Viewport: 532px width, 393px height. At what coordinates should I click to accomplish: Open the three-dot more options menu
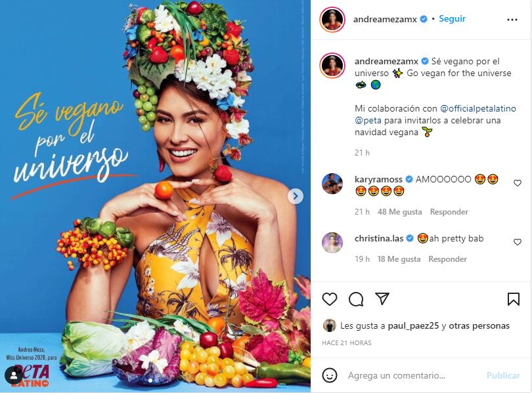(x=512, y=20)
